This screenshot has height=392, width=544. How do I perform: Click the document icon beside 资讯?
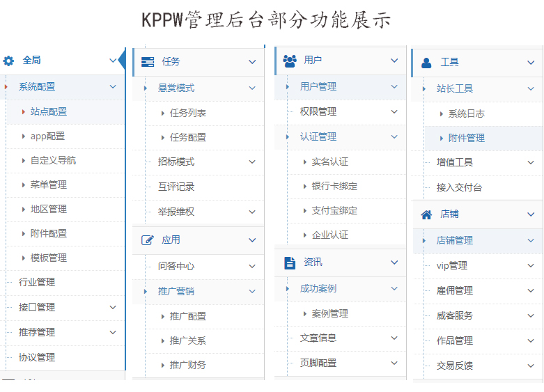[x=290, y=262]
